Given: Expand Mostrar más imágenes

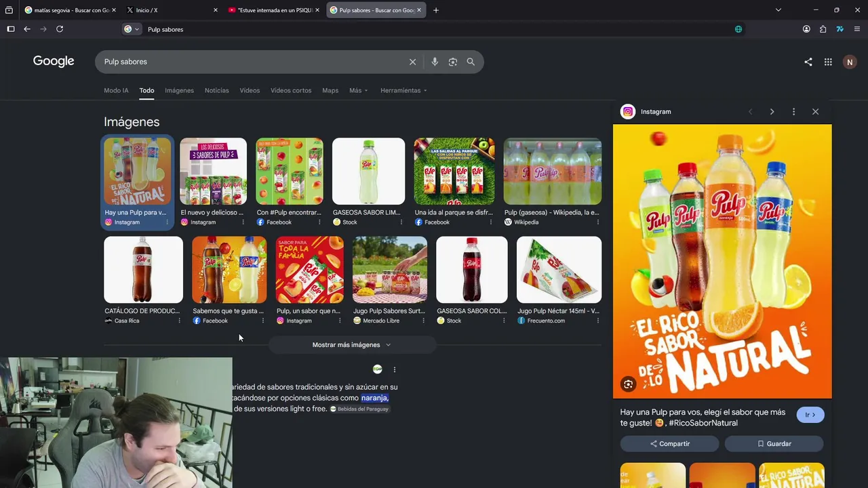Looking at the screenshot, I should [352, 345].
